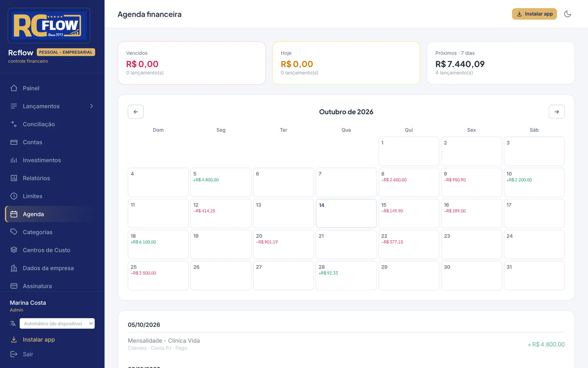Click the Marina Costa user name
This screenshot has width=588, height=368.
[x=28, y=302]
